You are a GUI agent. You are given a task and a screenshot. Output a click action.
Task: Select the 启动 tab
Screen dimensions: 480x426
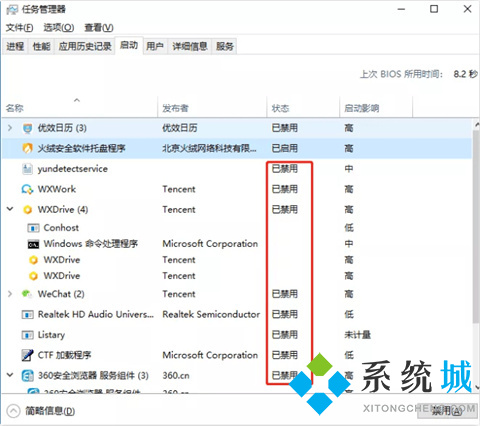[x=129, y=45]
